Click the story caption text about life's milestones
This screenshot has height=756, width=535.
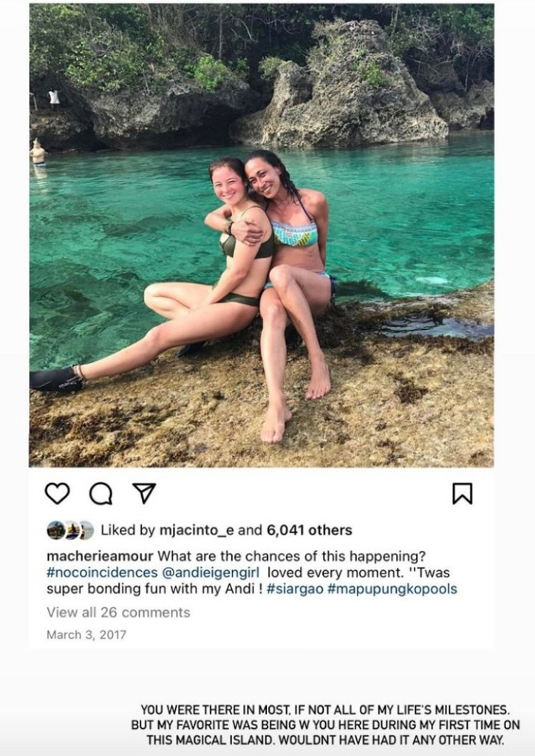pos(325,723)
